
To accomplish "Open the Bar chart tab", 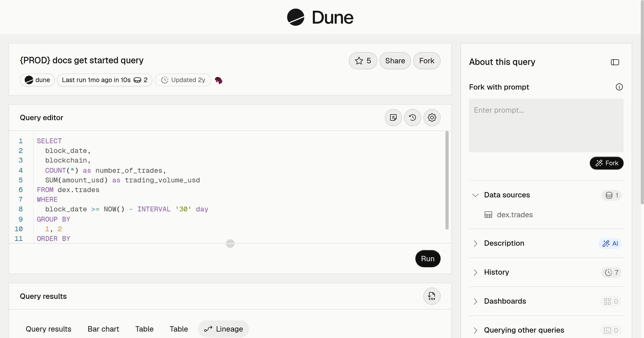I will [103, 329].
